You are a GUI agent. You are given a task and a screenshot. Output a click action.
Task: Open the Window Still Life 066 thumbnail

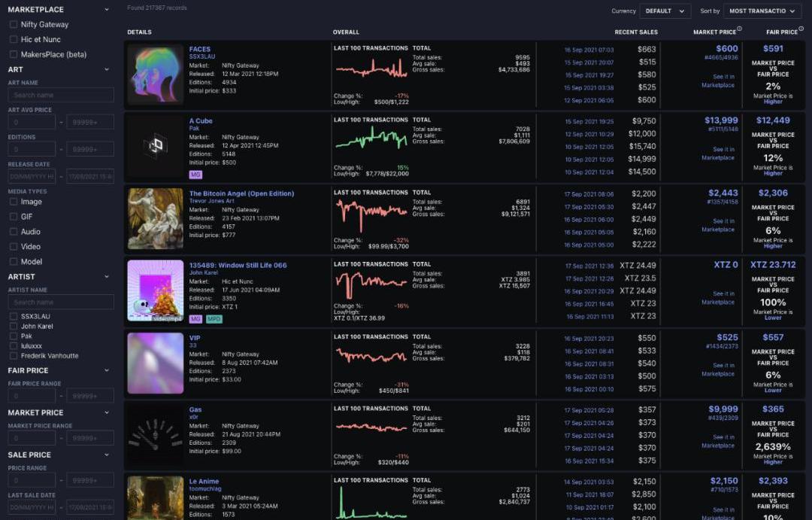156,290
